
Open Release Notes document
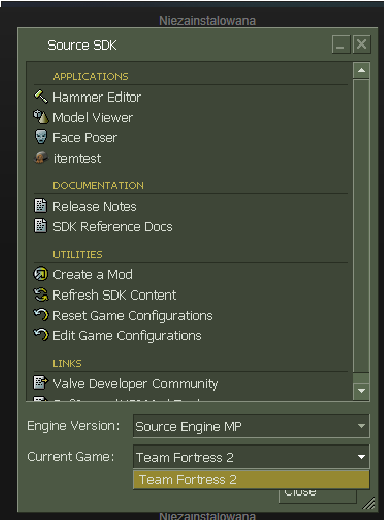[94, 206]
